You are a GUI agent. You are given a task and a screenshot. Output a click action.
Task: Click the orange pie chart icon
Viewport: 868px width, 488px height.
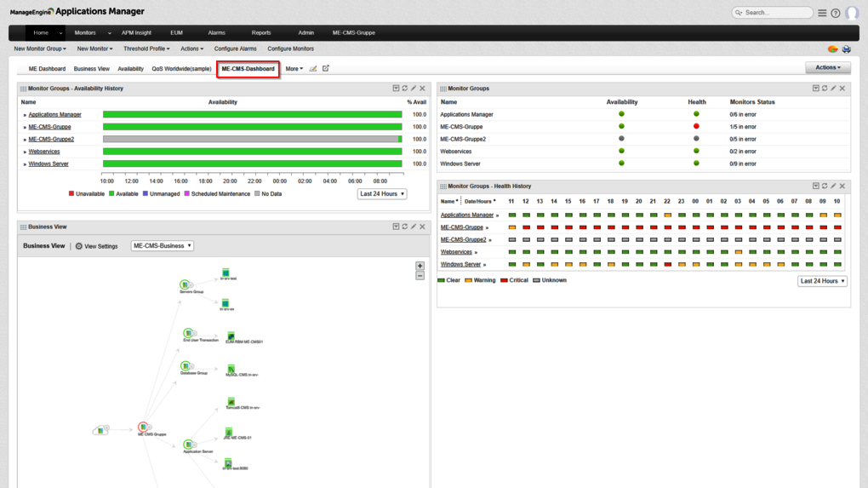(832, 49)
